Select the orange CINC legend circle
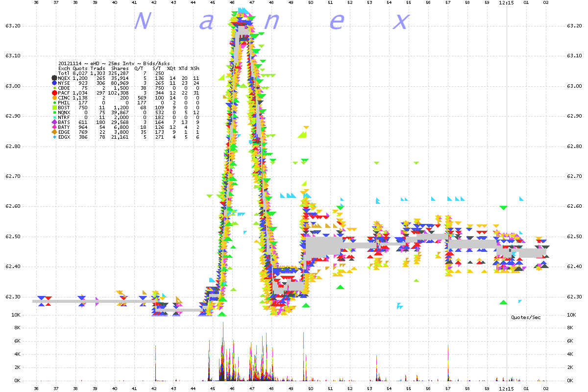Viewport: 588px width, 392px height. pos(54,98)
